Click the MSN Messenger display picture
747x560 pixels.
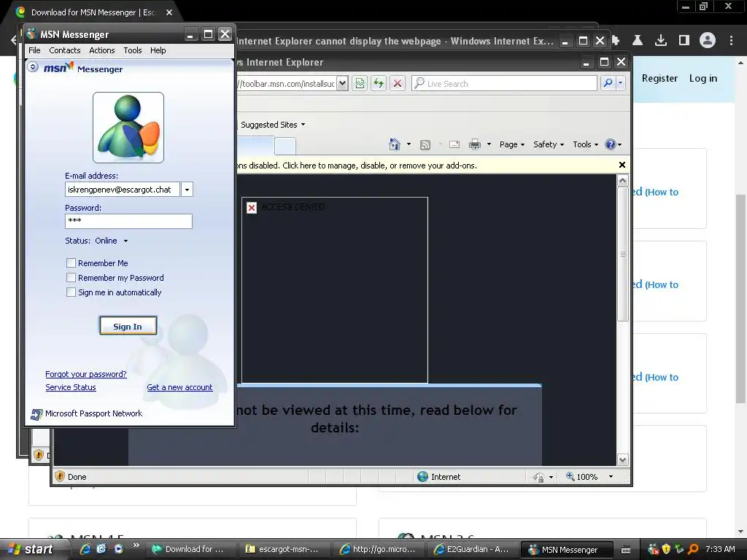[x=128, y=128]
